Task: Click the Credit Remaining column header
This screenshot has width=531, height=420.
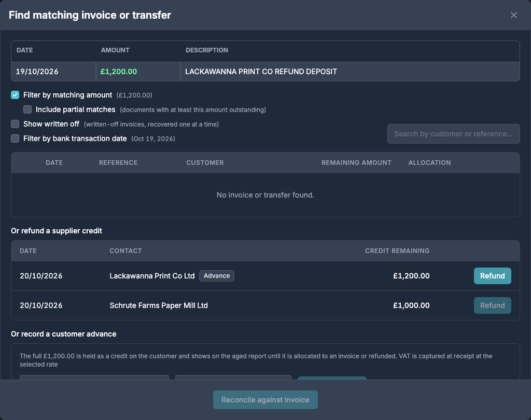Action: tap(397, 250)
